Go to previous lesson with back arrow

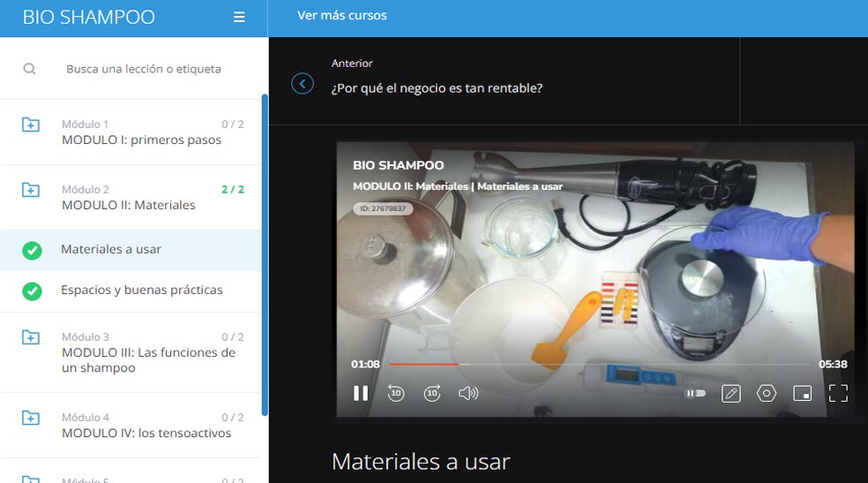tap(303, 84)
